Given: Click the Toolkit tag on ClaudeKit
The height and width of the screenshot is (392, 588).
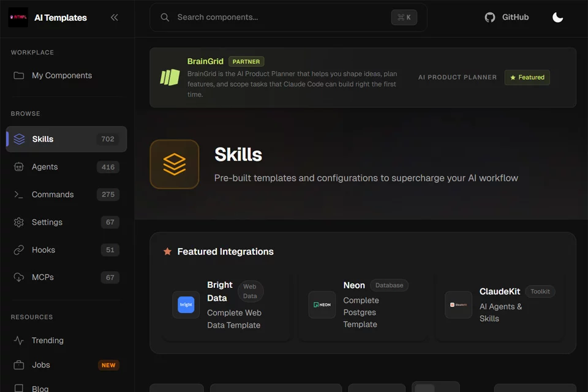Looking at the screenshot, I should pos(540,292).
